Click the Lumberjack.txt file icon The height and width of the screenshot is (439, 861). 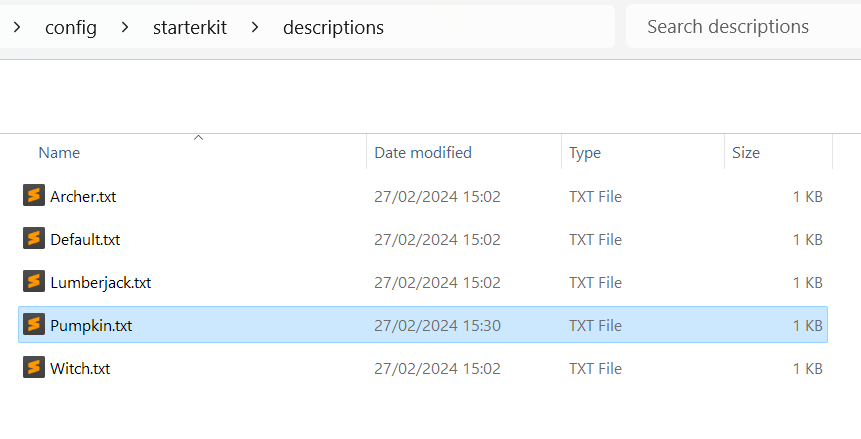tap(34, 282)
